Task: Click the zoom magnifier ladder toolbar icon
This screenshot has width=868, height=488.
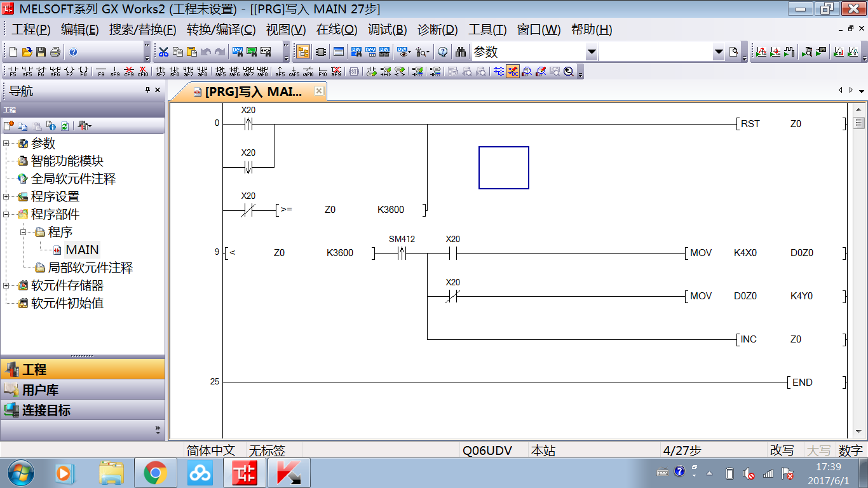Action: tap(568, 72)
